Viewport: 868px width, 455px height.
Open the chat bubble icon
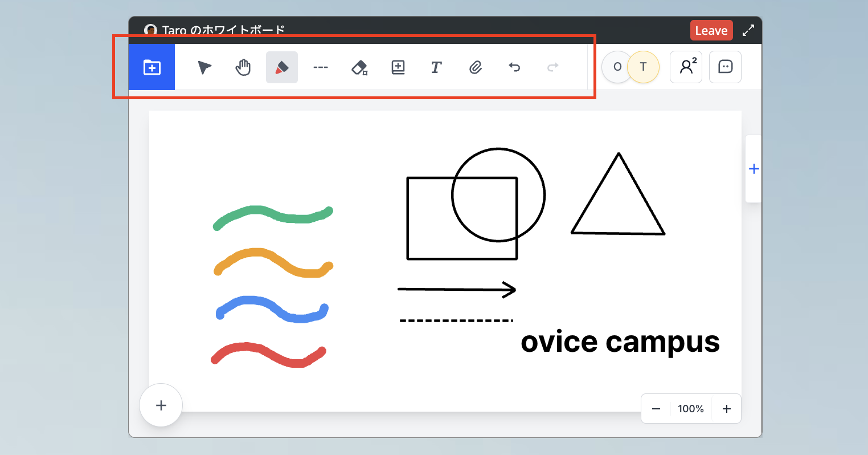725,67
